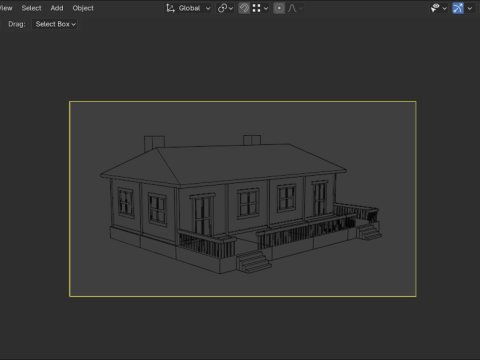
Task: Open the Global transform orientation dropdown
Action: (188, 8)
